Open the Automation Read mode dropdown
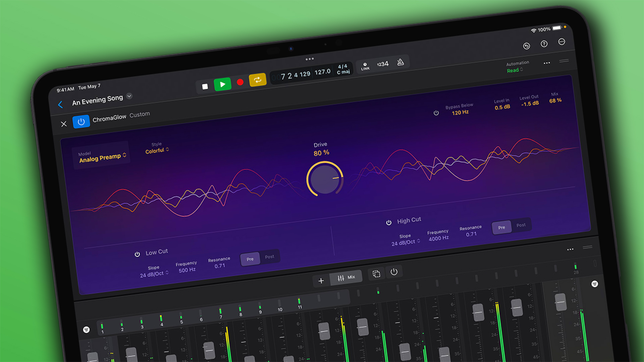 tap(515, 70)
